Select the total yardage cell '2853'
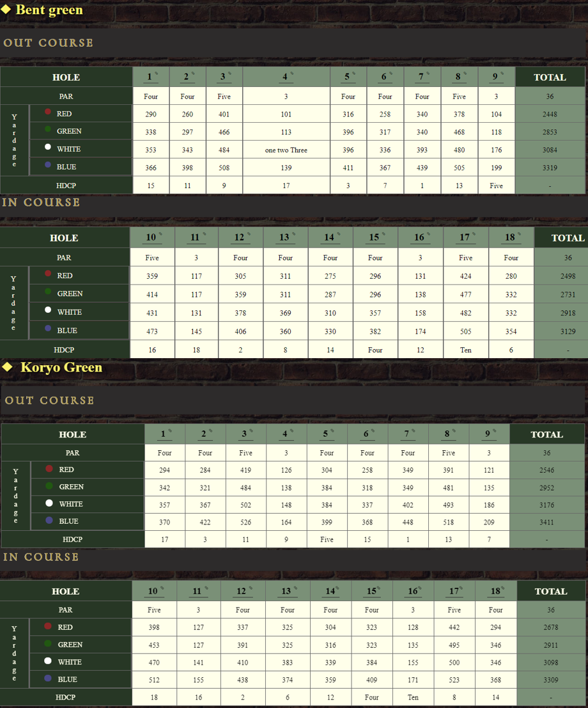Viewport: 588px width, 708px height. [x=550, y=132]
